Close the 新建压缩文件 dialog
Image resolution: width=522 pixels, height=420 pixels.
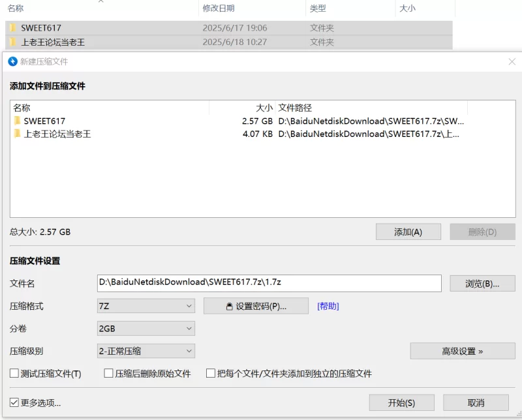coord(512,61)
